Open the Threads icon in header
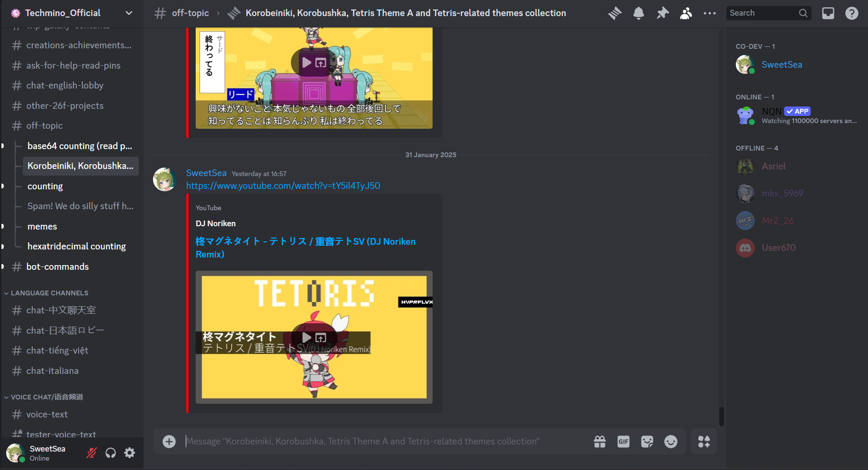This screenshot has height=470, width=868. click(x=615, y=13)
